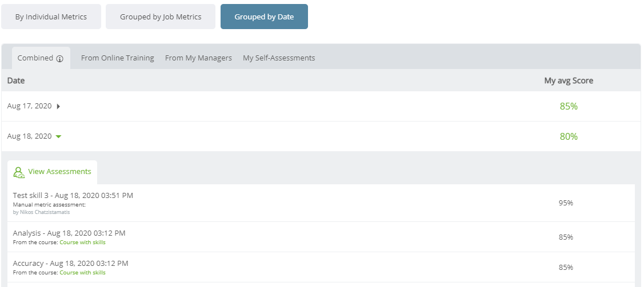Screen dimensions: 644x287
Task: Click the Date column header
Action: pos(16,81)
